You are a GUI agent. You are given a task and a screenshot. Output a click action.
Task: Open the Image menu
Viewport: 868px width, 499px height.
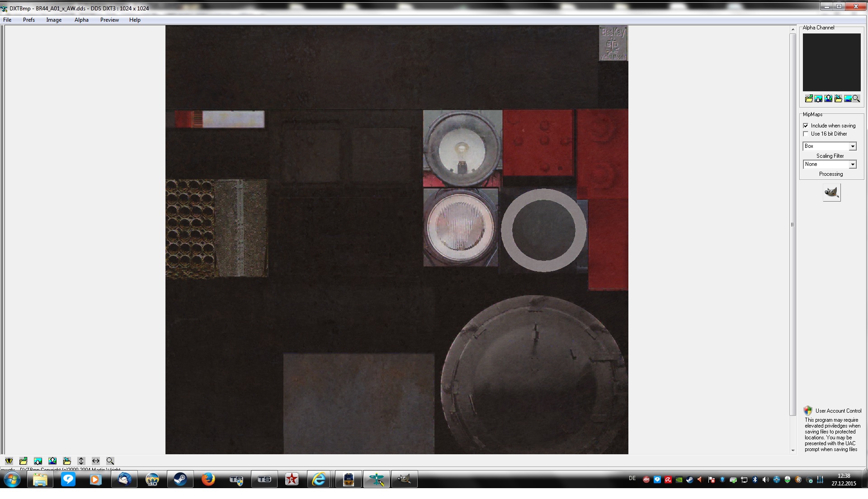click(54, 20)
